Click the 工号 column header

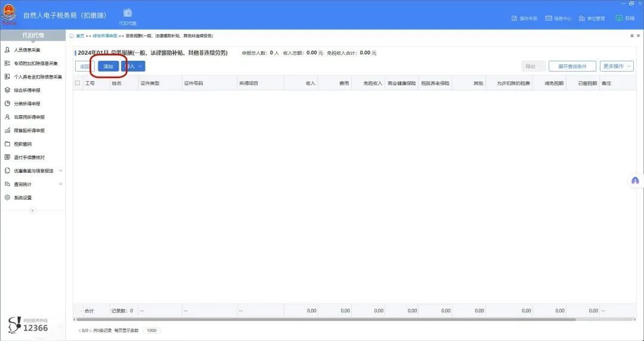95,83
